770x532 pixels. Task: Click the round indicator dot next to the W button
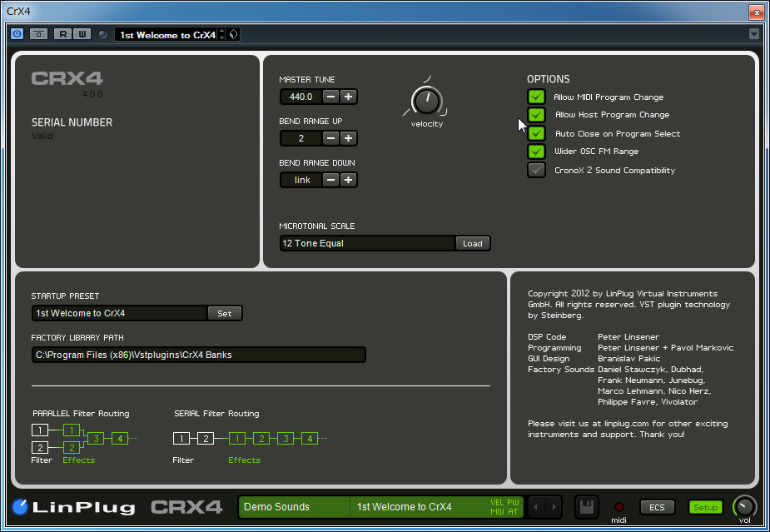point(102,34)
